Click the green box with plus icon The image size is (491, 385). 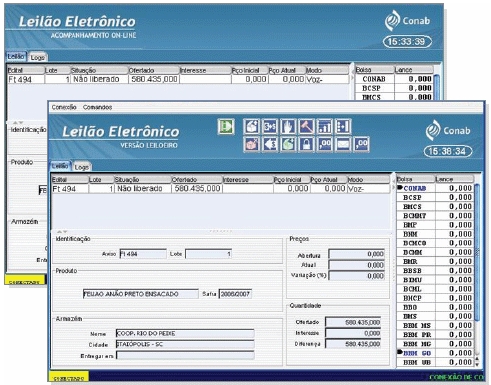(x=288, y=144)
